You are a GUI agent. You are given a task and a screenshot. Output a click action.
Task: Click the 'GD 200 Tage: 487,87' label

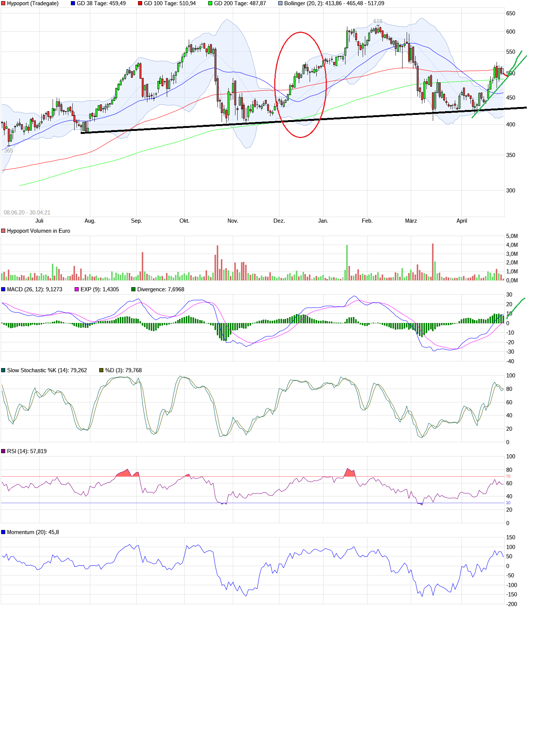tap(240, 3)
